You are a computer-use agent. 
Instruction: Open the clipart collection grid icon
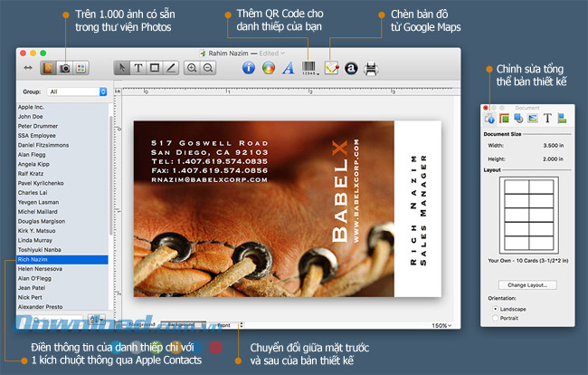(x=81, y=68)
